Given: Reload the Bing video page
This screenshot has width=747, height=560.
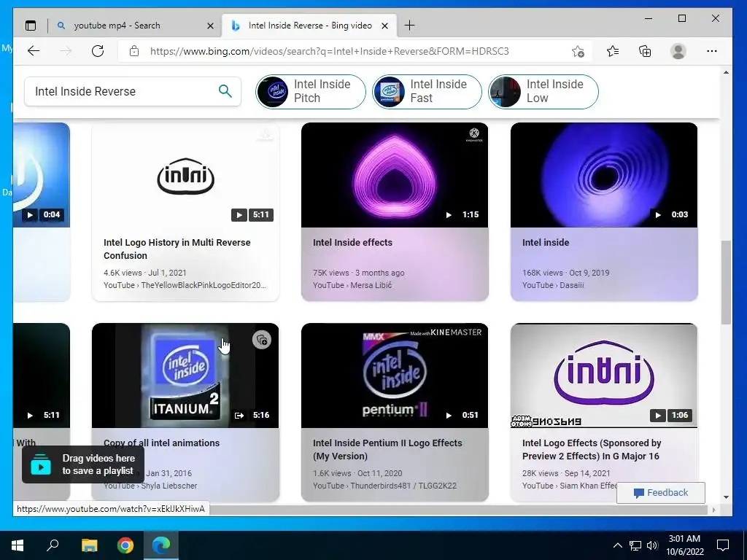Looking at the screenshot, I should [x=98, y=51].
